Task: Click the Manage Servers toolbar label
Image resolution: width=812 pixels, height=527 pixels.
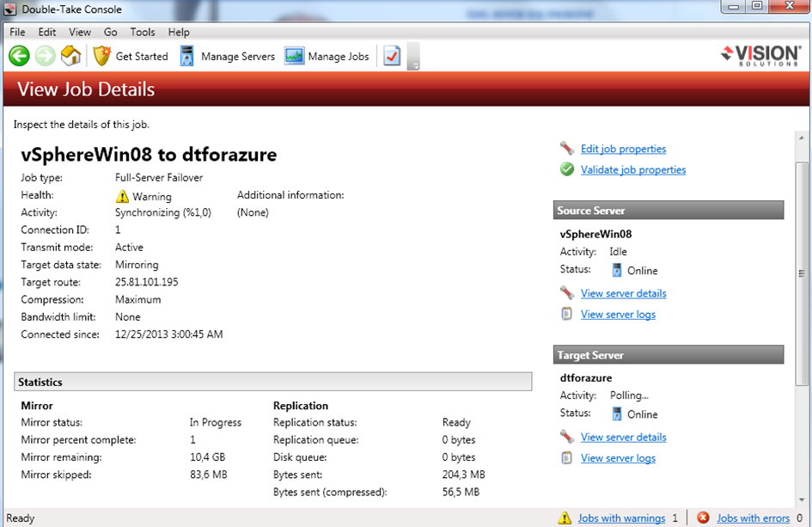Action: point(238,56)
